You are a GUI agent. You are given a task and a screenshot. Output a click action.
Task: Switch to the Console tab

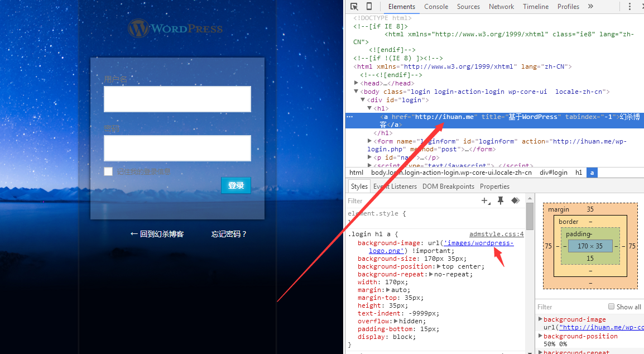[436, 7]
